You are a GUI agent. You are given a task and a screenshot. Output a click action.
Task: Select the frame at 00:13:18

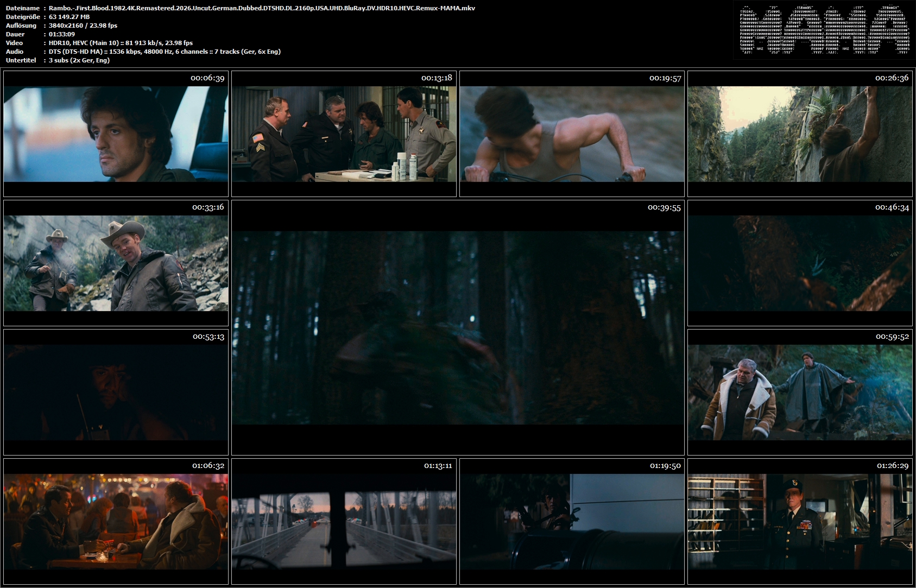tap(344, 134)
